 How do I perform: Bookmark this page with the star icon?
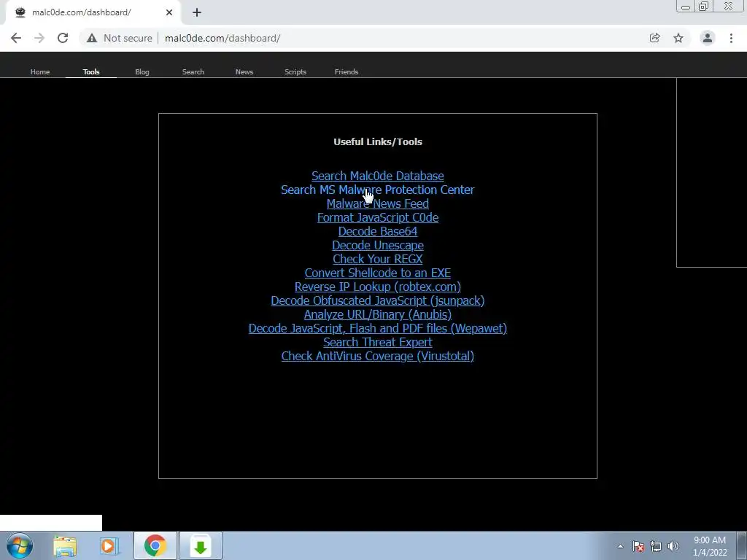[x=678, y=38]
